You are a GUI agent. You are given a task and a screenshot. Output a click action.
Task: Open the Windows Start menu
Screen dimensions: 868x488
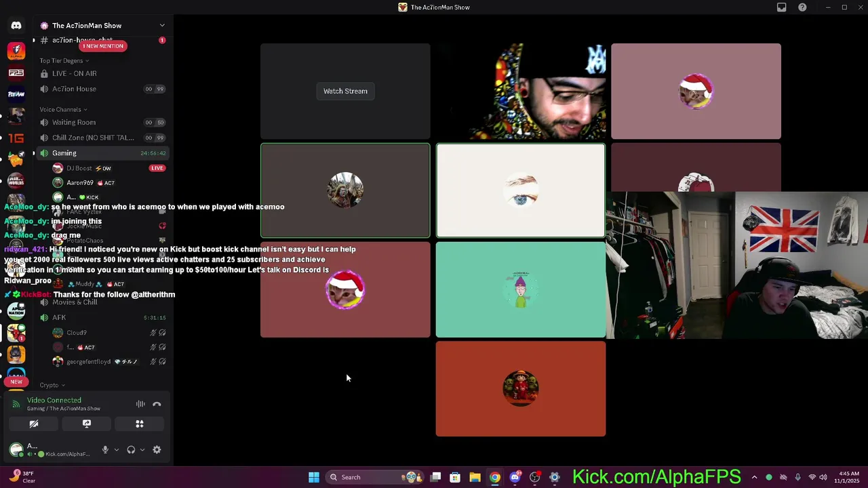[x=314, y=477]
